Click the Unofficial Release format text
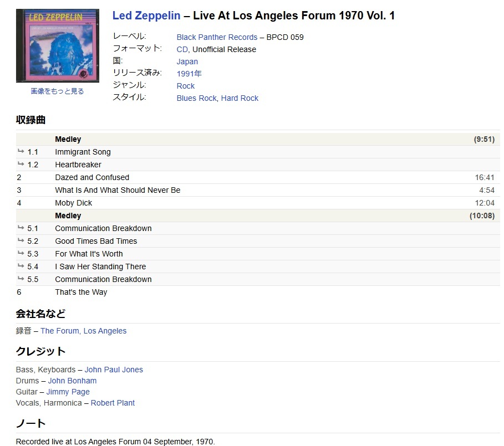504x446 pixels. 225,49
